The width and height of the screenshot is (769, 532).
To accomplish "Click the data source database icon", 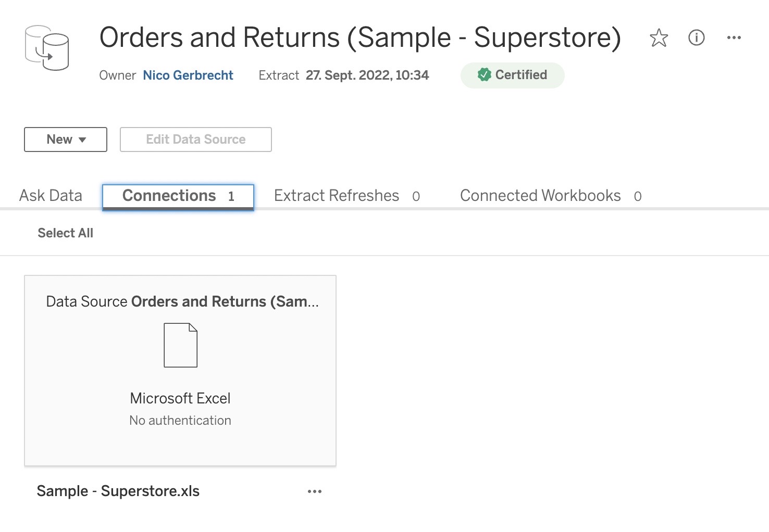I will (x=47, y=48).
